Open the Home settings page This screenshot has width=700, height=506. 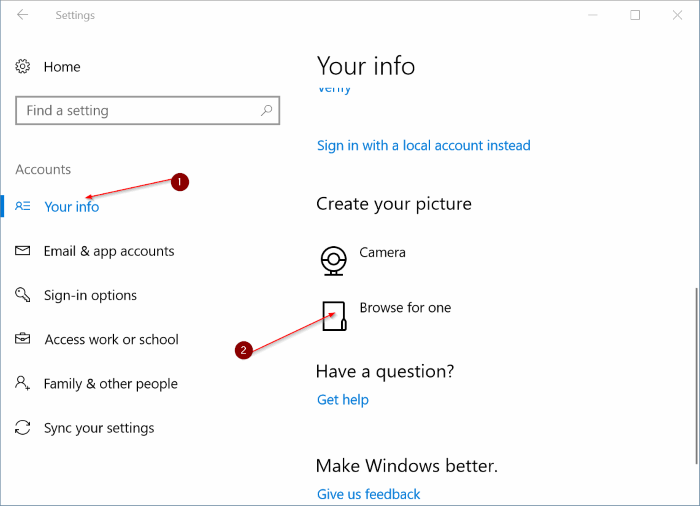[62, 67]
